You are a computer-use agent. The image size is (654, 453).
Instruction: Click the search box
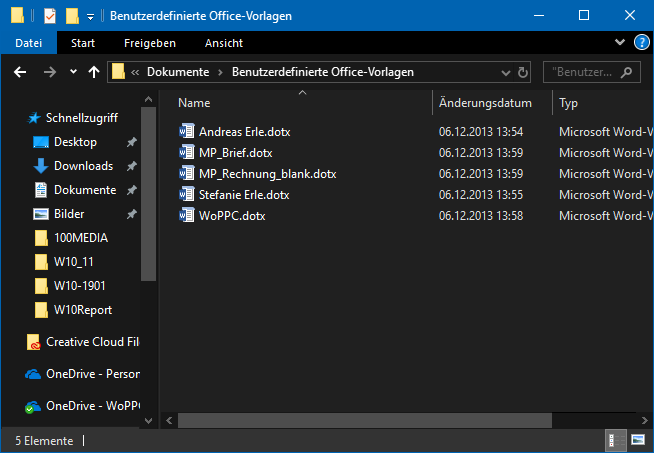[592, 72]
